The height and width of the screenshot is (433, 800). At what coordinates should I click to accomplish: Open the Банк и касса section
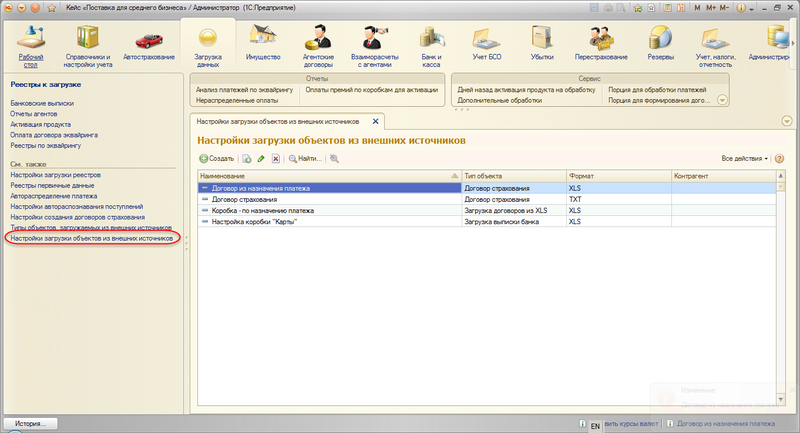(432, 44)
